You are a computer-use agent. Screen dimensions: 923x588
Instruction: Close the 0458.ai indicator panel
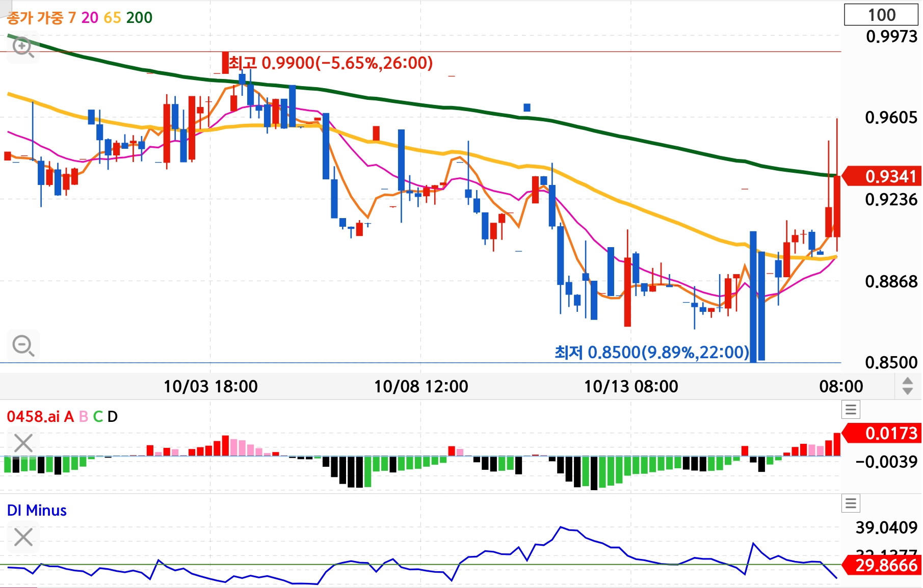click(23, 443)
